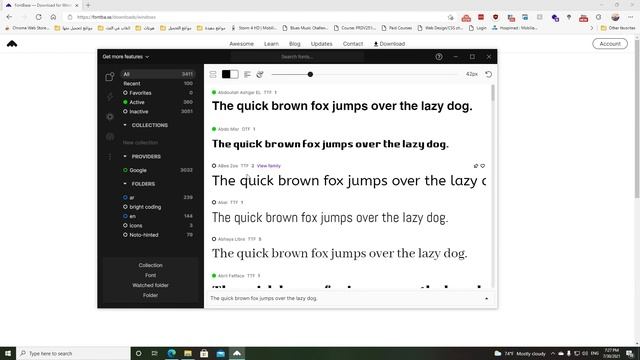
Task: Choose 'Font' add option
Action: click(x=150, y=276)
